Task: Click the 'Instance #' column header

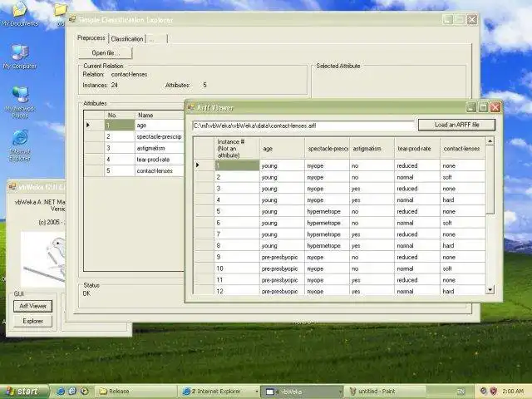Action: (x=237, y=149)
